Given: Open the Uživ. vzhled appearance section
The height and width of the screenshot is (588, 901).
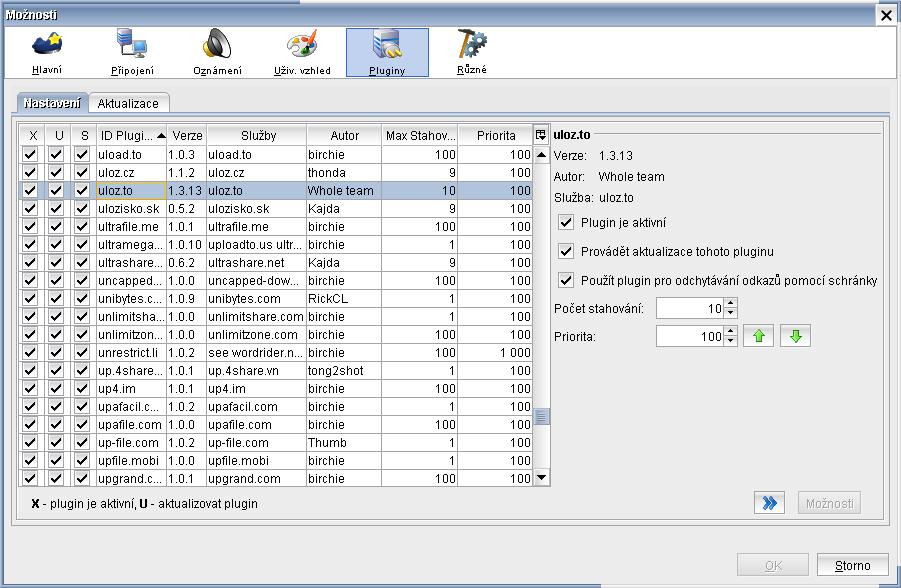Looking at the screenshot, I should pyautogui.click(x=302, y=53).
